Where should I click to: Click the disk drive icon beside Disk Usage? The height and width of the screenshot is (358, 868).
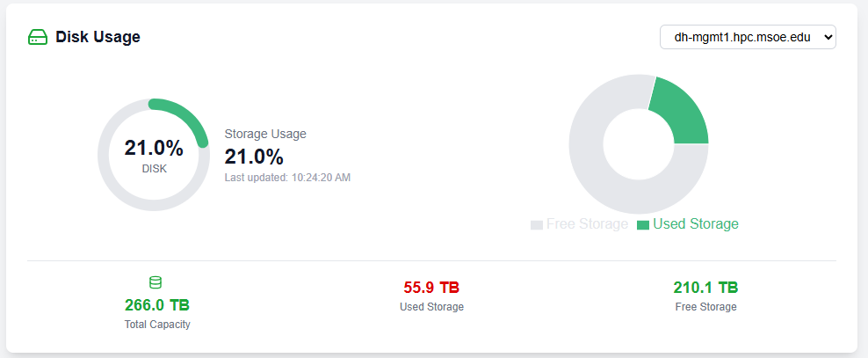[x=38, y=37]
